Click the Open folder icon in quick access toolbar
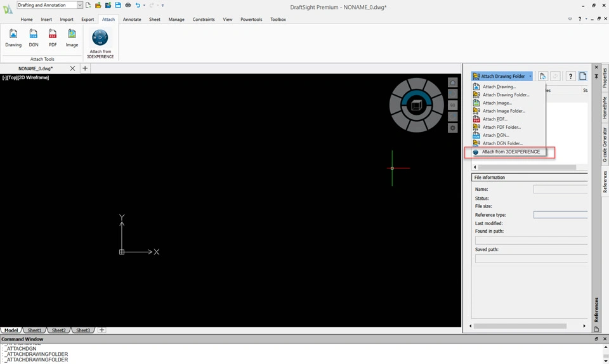The image size is (609, 364). click(98, 5)
